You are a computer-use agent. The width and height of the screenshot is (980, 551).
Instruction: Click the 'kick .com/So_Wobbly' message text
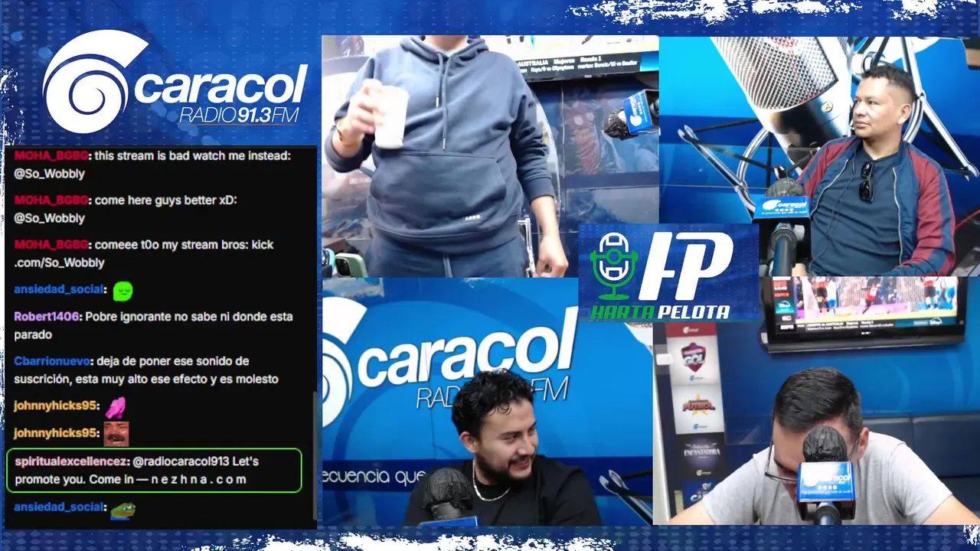coord(144,253)
